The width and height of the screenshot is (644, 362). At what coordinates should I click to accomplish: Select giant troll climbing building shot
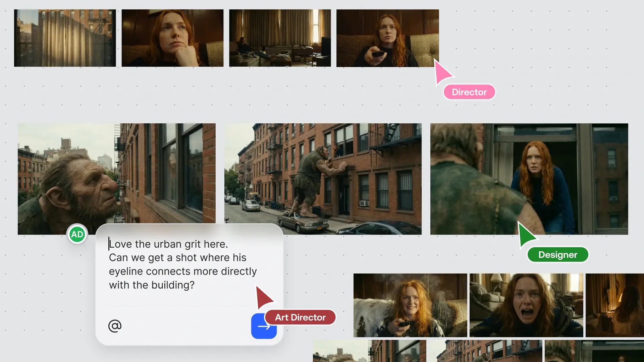click(323, 174)
